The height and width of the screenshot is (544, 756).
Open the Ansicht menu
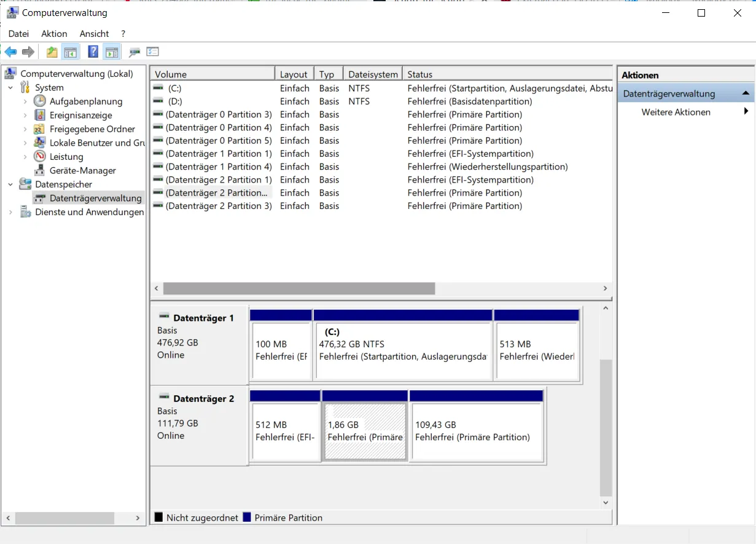(x=94, y=34)
